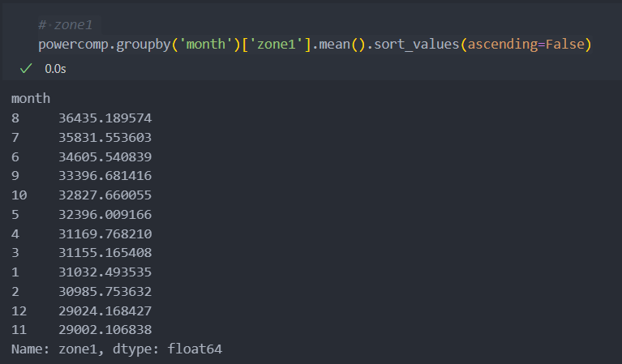Click the 0.0s execution time label
This screenshot has height=364, width=622.
pos(55,69)
